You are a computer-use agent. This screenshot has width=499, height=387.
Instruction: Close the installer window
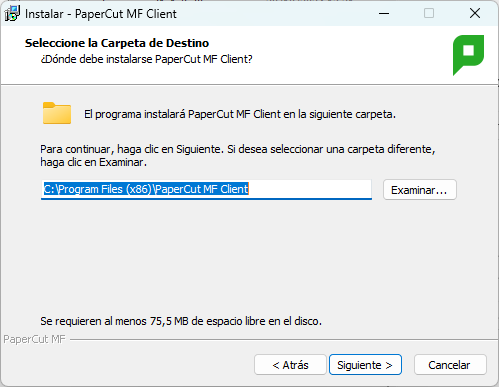pos(475,14)
